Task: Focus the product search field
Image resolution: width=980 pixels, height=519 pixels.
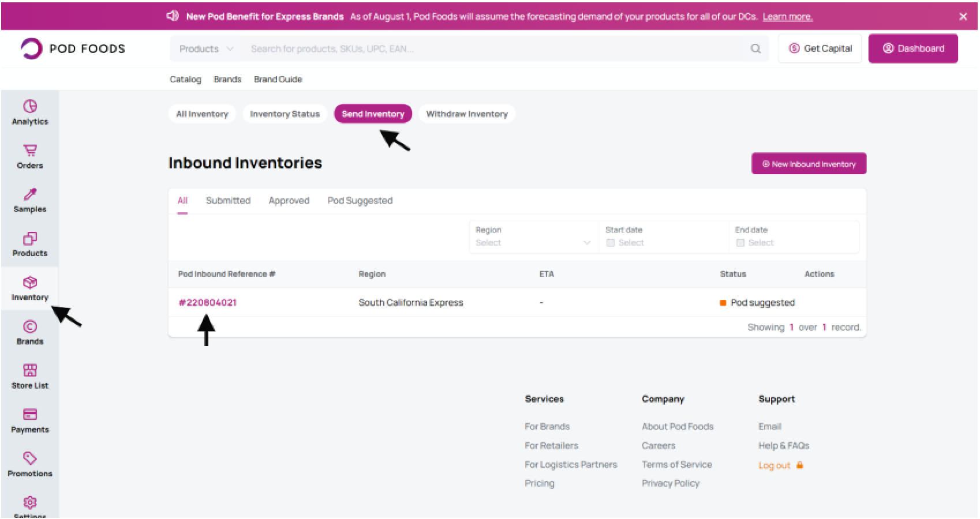Action: pos(496,49)
